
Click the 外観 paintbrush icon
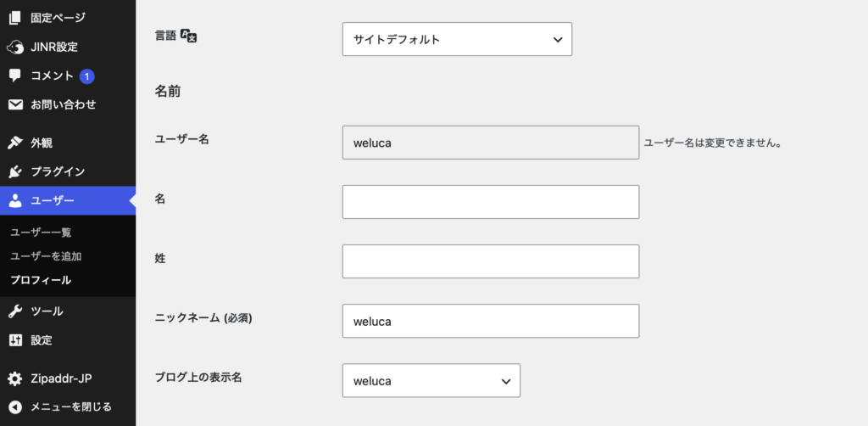(15, 143)
